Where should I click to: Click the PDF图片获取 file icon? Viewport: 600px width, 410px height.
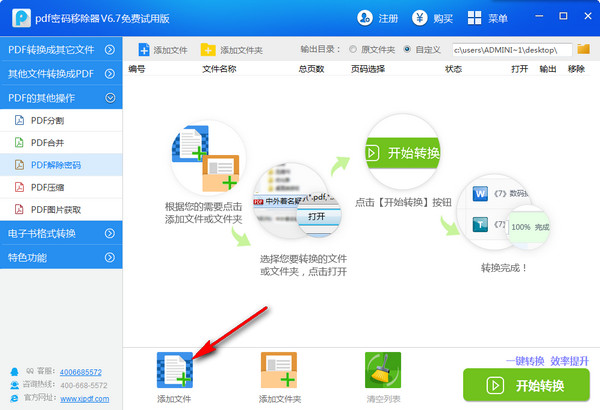[19, 209]
